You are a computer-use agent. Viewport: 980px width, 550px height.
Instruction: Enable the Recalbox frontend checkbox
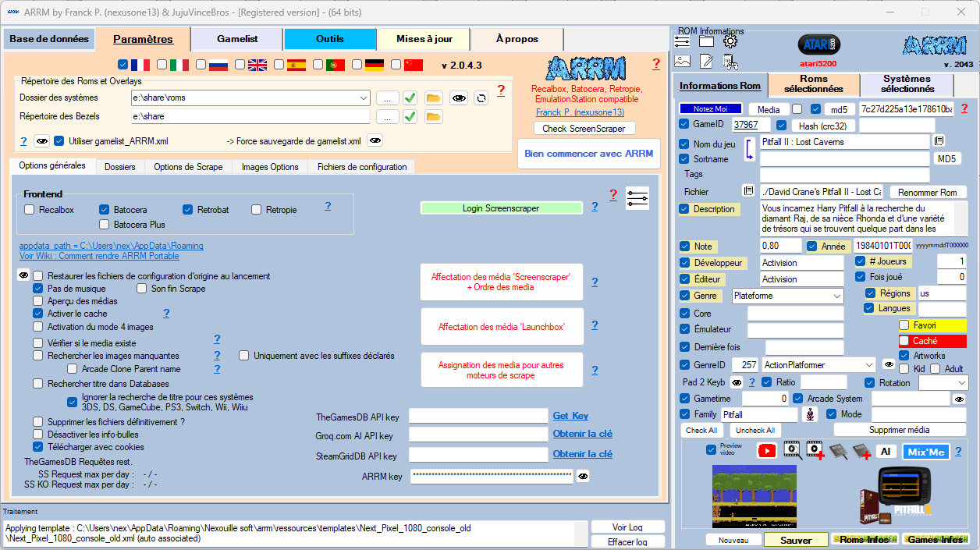(x=30, y=209)
